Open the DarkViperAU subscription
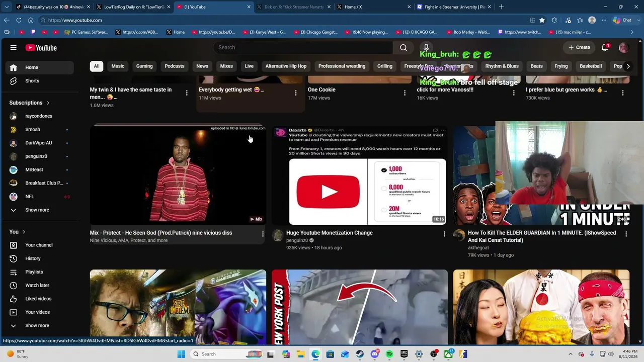Viewport: 644px width, 362px height. (39, 143)
